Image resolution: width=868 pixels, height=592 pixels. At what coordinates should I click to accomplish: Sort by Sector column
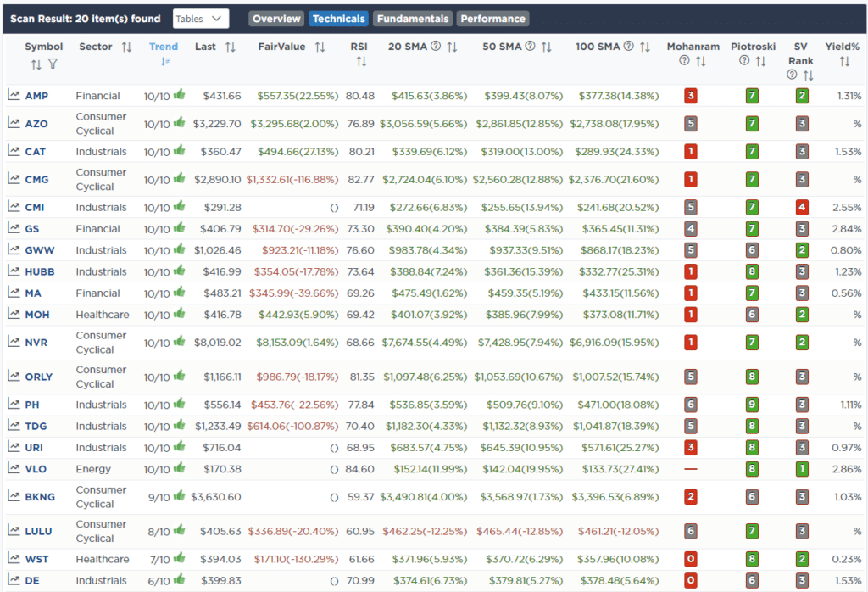coord(127,47)
